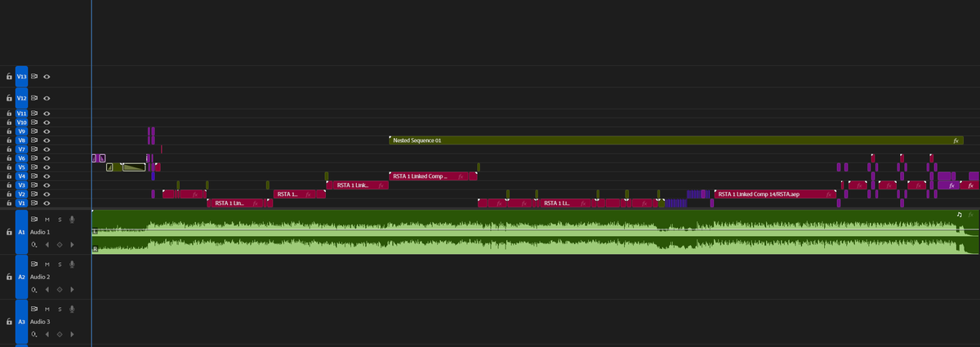Viewport: 980px width, 347px height.
Task: Add keyframe on Audio 3 track
Action: point(60,335)
